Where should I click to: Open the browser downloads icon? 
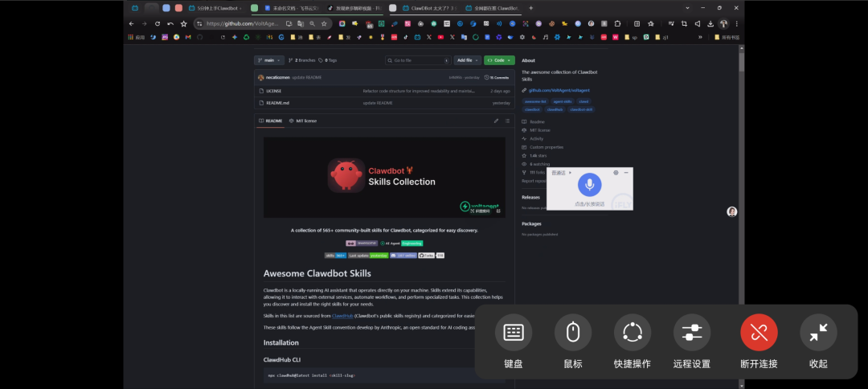click(x=710, y=24)
